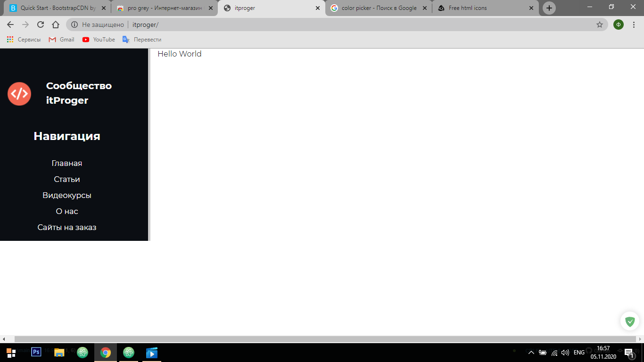
Task: Click the battery tray icon
Action: [543, 353]
